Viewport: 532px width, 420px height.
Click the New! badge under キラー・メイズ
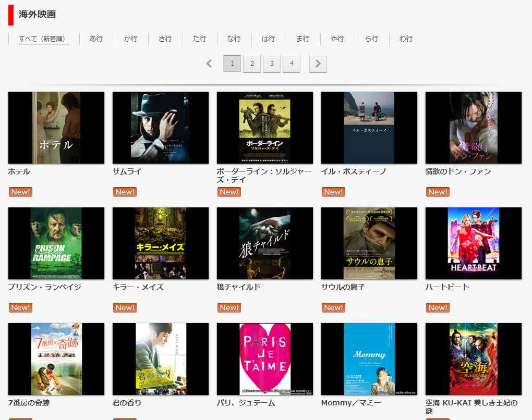click(x=125, y=308)
